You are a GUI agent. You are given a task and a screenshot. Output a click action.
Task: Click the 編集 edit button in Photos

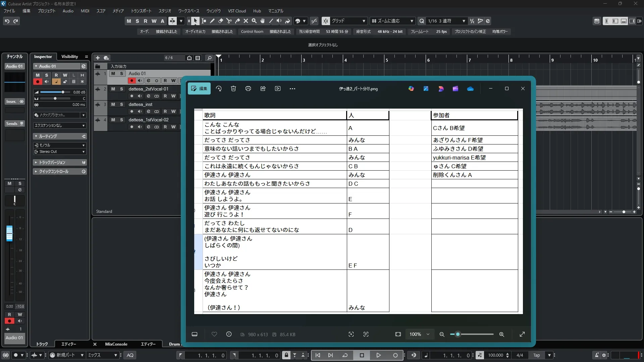click(x=199, y=89)
